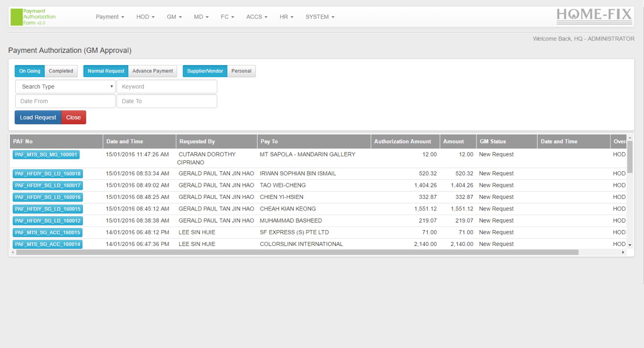Open the Search Type dropdown
Viewport: 644px width, 348px height.
pos(64,86)
